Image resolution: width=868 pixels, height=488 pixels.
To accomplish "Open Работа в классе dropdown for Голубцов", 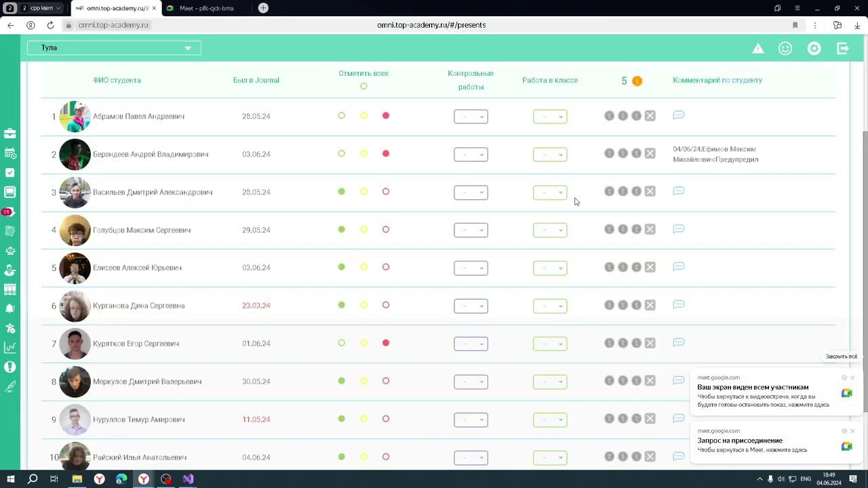I will click(x=550, y=230).
